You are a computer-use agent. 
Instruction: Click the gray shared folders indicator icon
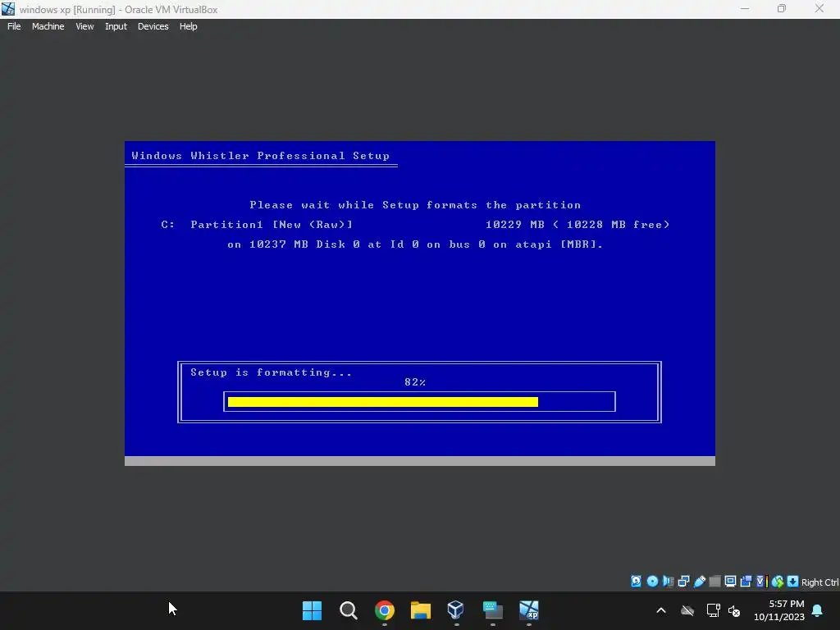tap(714, 582)
